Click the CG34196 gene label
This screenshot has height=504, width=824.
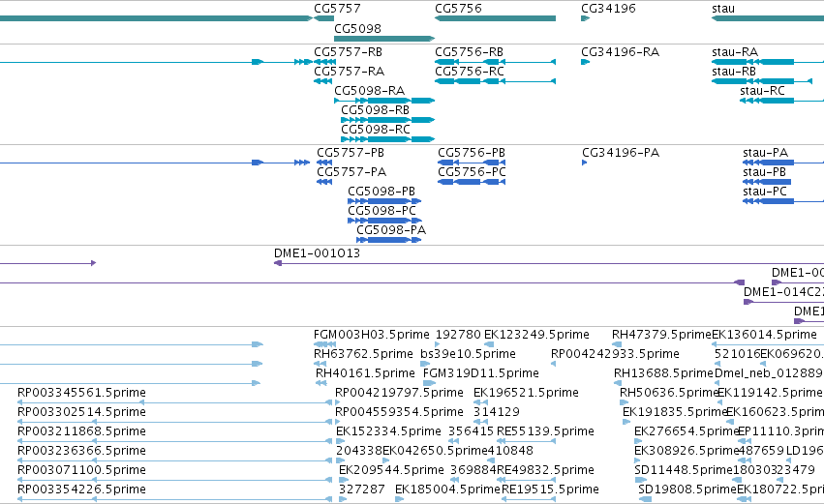[608, 9]
